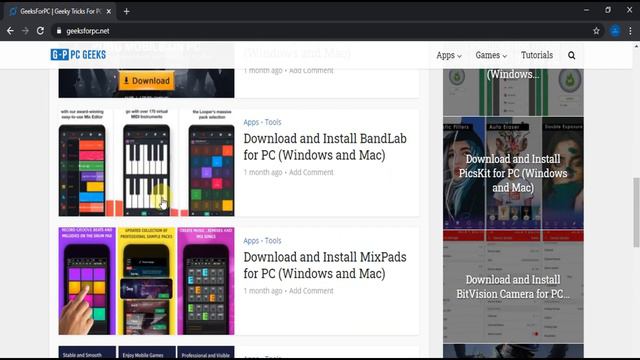Reload the page with the refresh icon
Viewport: 640px width, 360px height.
click(x=40, y=31)
